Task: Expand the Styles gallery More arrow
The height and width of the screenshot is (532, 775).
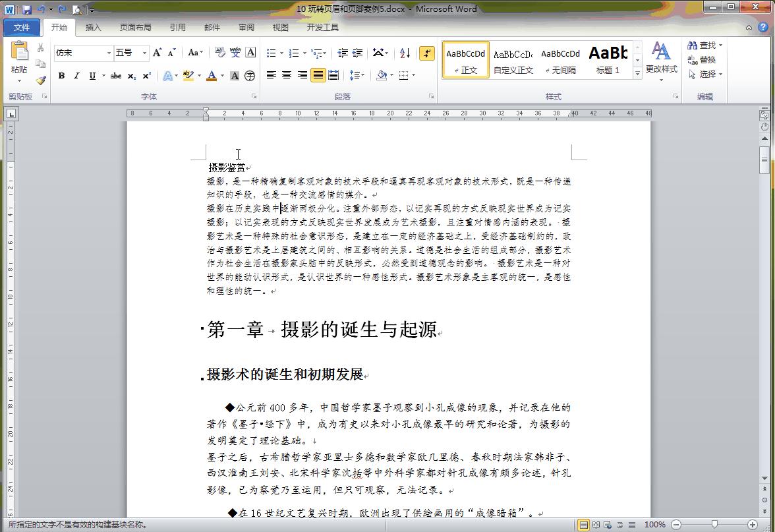Action: 638,73
